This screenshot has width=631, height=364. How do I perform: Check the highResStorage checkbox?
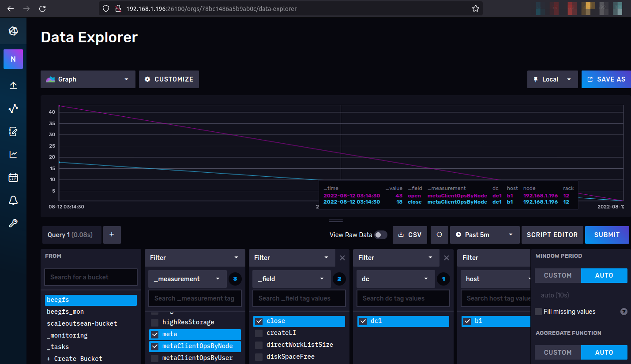click(x=154, y=323)
